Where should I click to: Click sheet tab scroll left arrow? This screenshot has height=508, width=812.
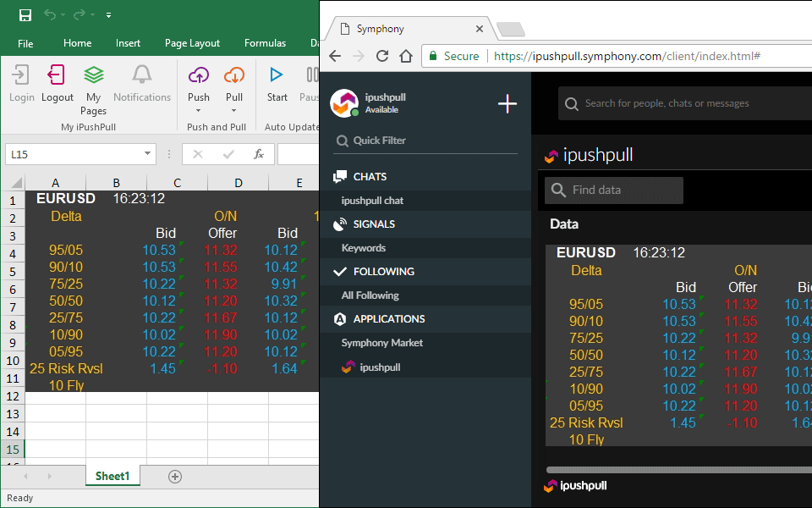pyautogui.click(x=25, y=477)
